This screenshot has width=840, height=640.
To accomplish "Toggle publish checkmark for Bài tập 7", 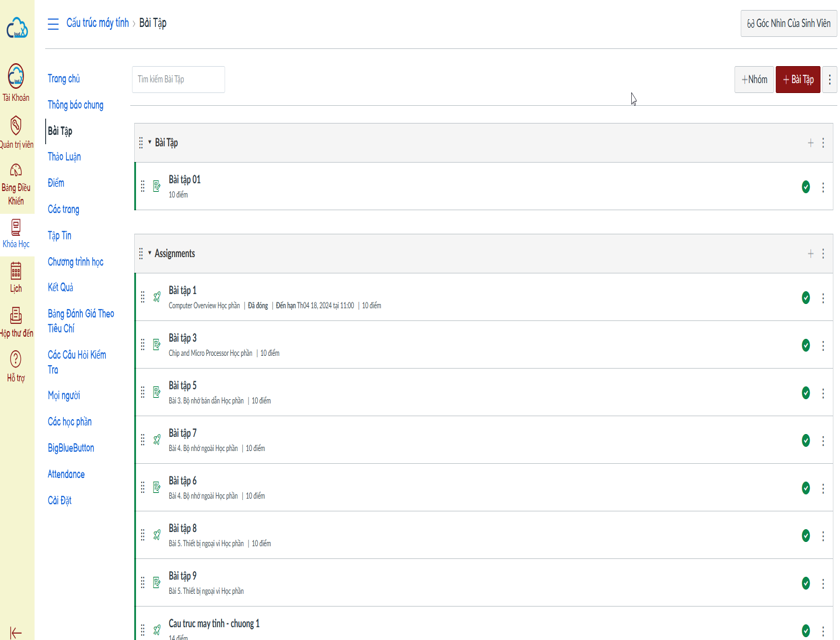I will pyautogui.click(x=805, y=440).
